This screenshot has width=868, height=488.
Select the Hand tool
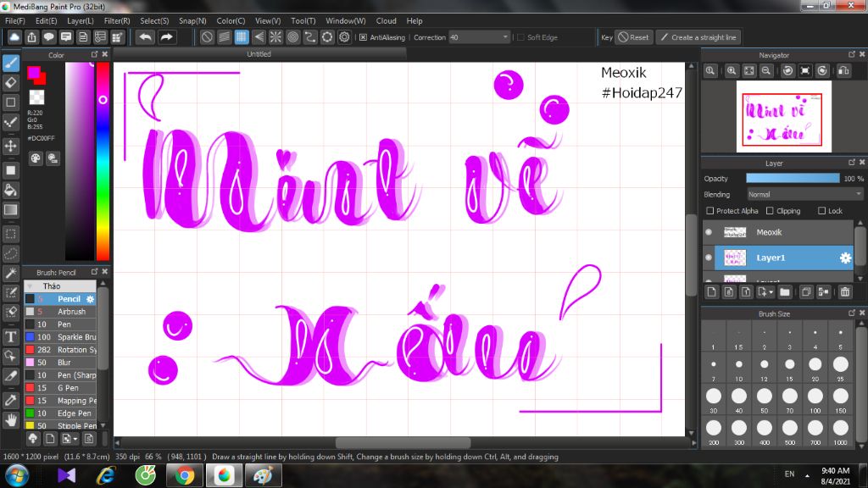[x=10, y=420]
